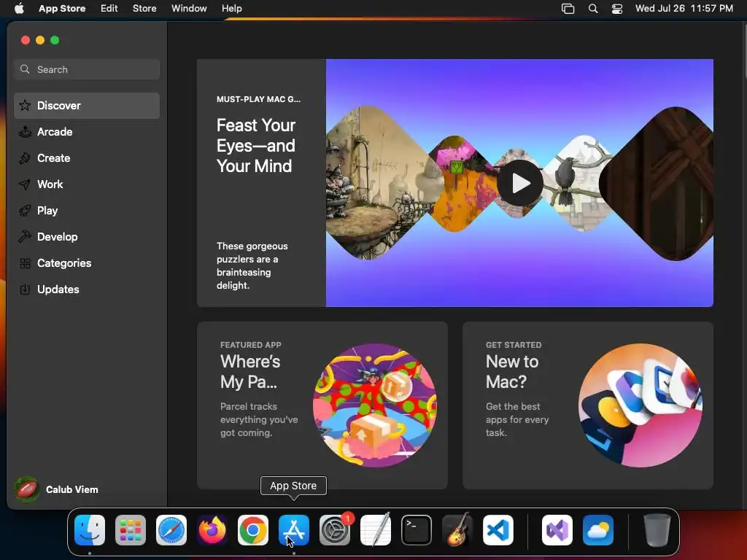This screenshot has height=560, width=747.
Task: Open Launchpad from the Dock
Action: point(131,530)
